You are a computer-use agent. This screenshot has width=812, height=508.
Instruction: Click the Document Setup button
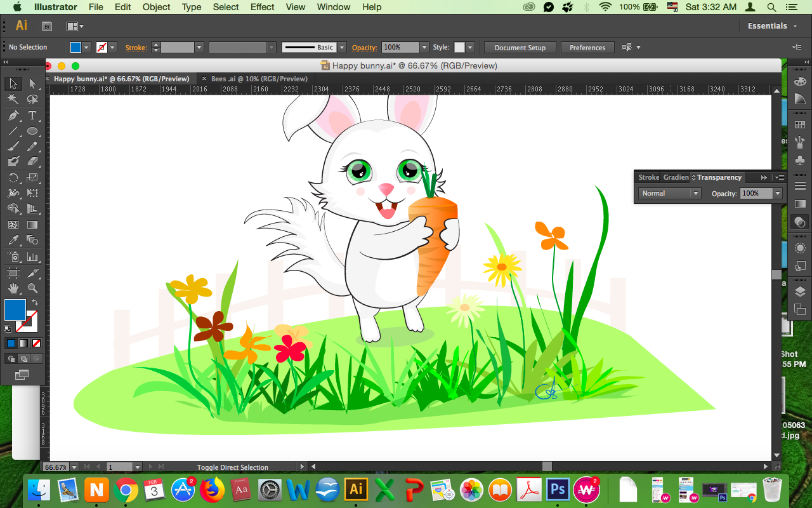coord(520,48)
